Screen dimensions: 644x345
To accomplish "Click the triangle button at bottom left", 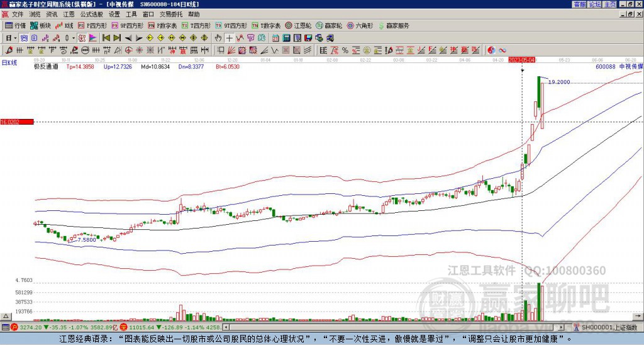I will coord(6,317).
